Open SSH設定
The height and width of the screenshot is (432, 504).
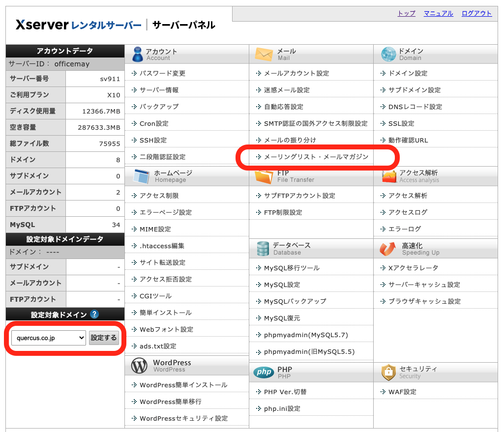[153, 140]
